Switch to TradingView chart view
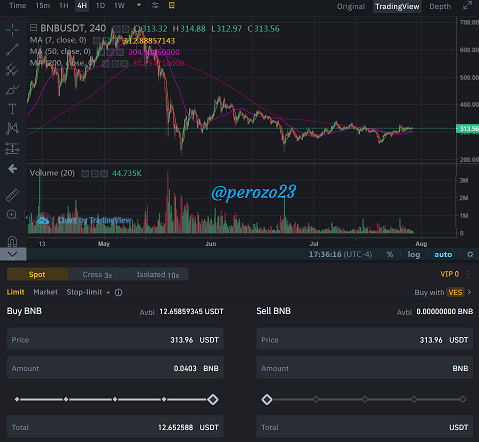The height and width of the screenshot is (442, 479). tap(397, 7)
